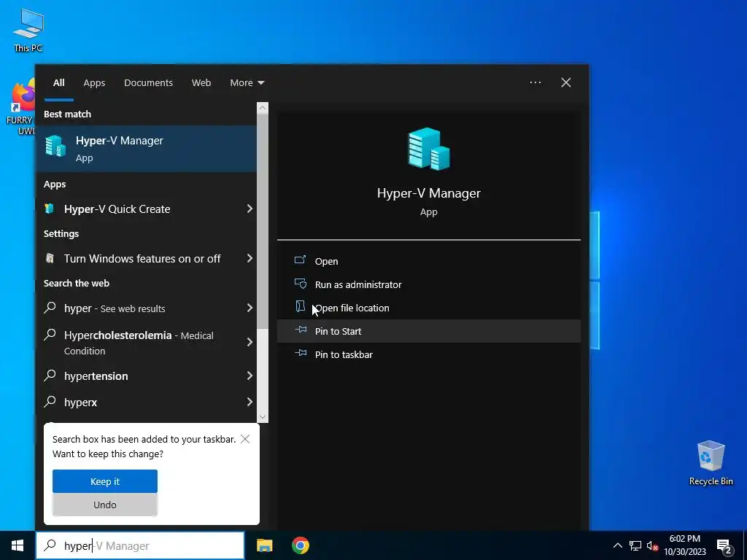
Task: Open the Windows Start menu
Action: (x=18, y=545)
